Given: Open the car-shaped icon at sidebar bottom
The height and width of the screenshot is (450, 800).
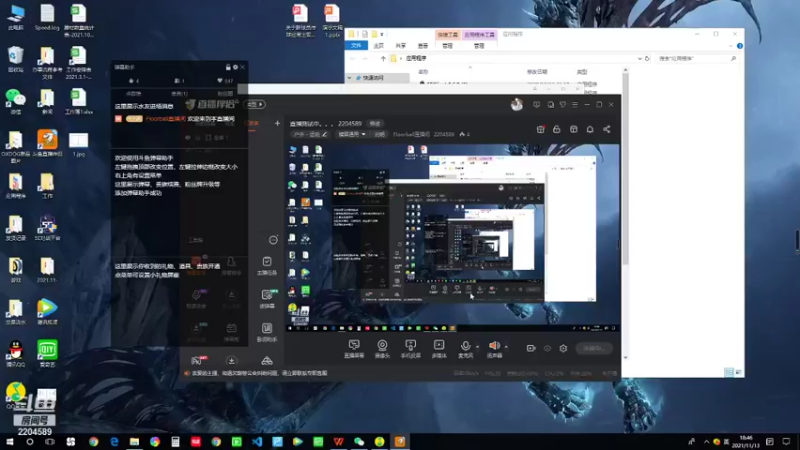Looking at the screenshot, I should (x=267, y=361).
